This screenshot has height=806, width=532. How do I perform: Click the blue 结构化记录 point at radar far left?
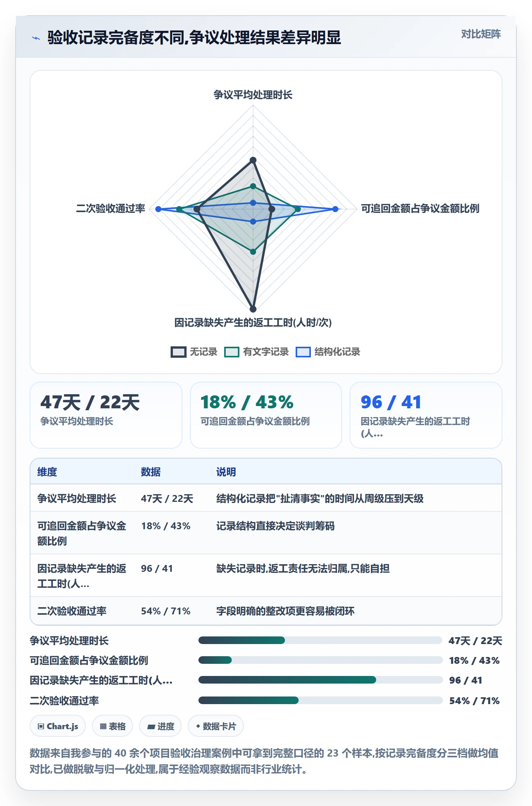pyautogui.click(x=158, y=209)
